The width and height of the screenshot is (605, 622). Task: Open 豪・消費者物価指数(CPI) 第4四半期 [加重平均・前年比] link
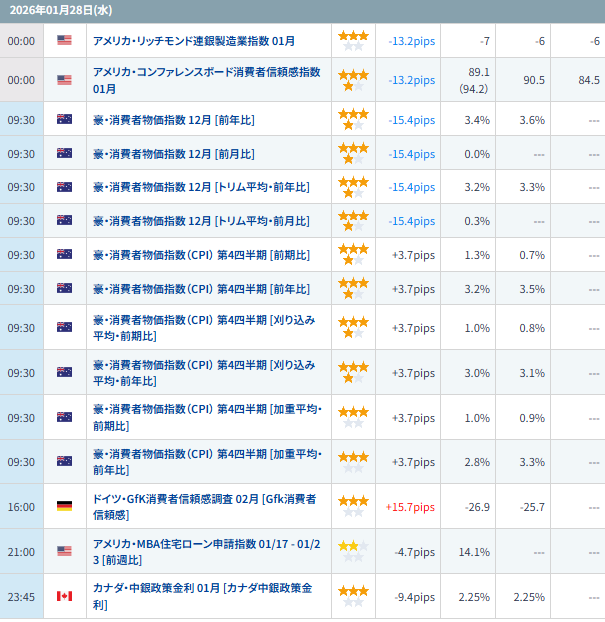point(207,462)
